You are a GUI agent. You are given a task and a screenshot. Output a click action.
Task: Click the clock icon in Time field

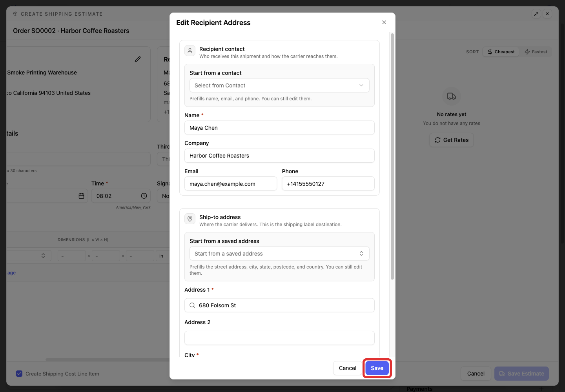coord(144,196)
